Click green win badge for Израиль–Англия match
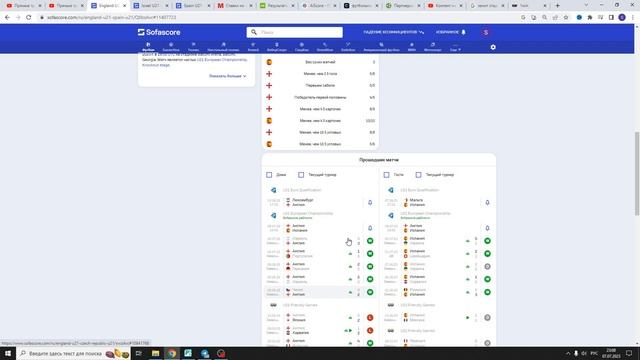 click(x=370, y=241)
